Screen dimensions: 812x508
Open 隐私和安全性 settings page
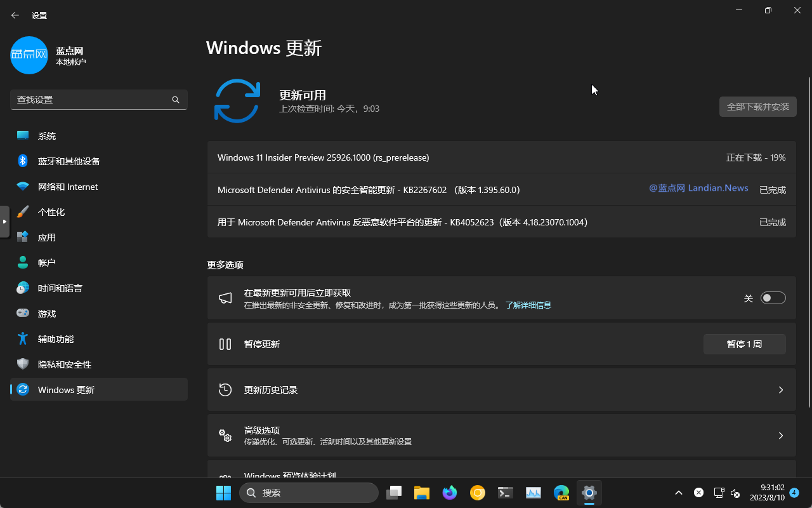point(99,364)
